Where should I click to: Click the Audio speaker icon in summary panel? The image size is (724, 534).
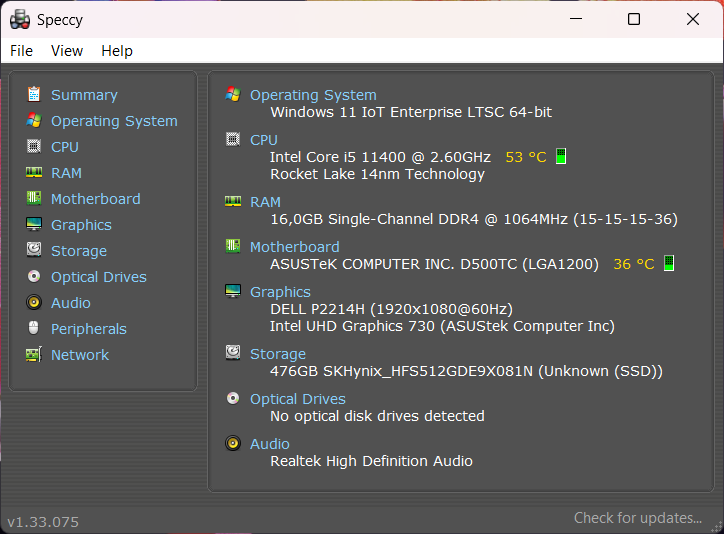pyautogui.click(x=233, y=443)
